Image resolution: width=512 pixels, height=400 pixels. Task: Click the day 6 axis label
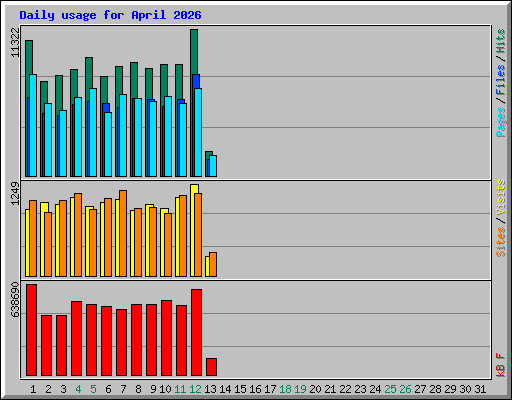[x=108, y=389]
